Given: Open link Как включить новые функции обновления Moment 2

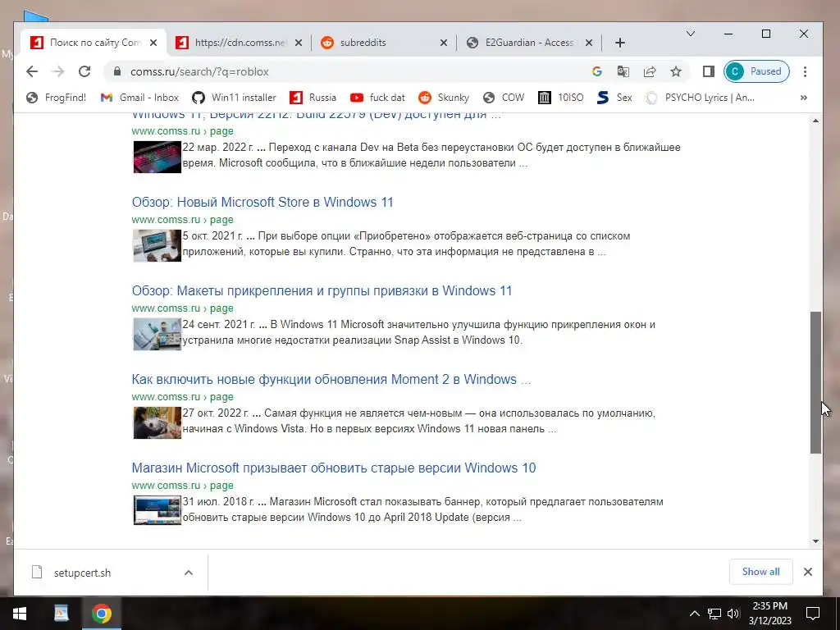Looking at the screenshot, I should (x=331, y=379).
